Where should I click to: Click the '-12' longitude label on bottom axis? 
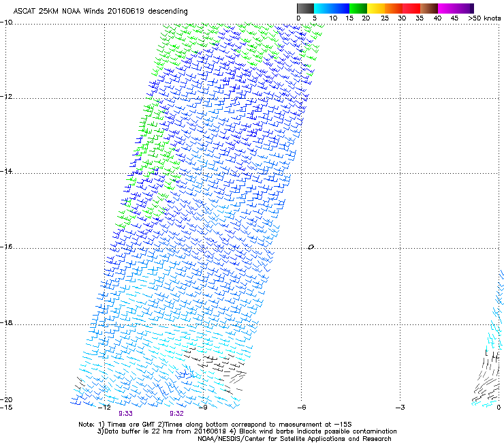pos(104,408)
